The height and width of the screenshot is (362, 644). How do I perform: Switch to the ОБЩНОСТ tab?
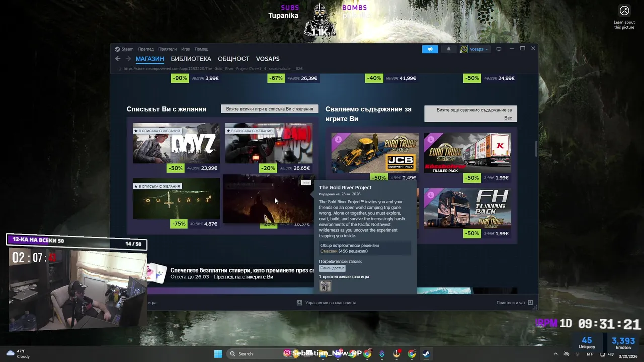233,59
